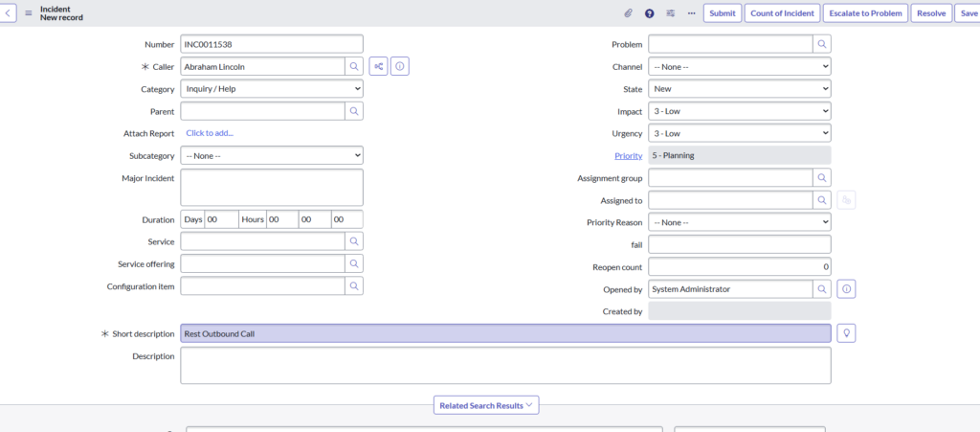Screen dimensions: 980x432
Task: Click the Caller lookup magnifier icon
Action: [354, 66]
